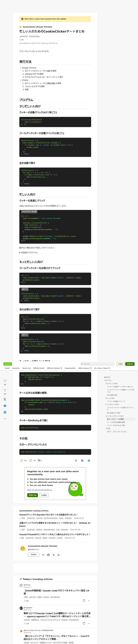The image size is (138, 644).
Task: Click the yamadashy avatar beside the Follow button
Action: (23, 548)
